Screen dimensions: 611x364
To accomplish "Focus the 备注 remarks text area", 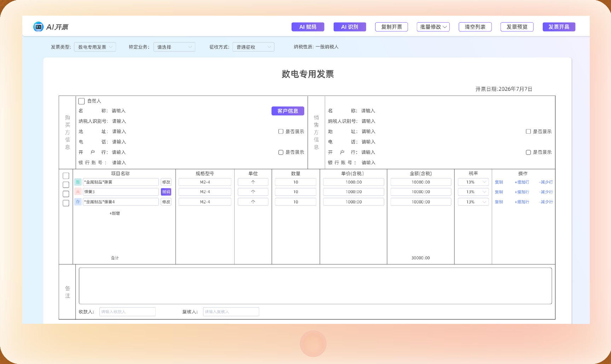I will click(x=315, y=286).
